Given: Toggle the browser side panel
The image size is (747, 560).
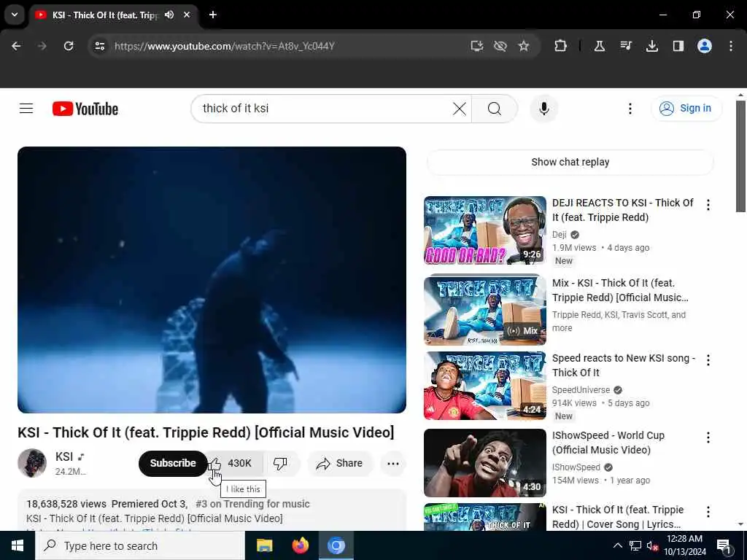Looking at the screenshot, I should coord(678,46).
